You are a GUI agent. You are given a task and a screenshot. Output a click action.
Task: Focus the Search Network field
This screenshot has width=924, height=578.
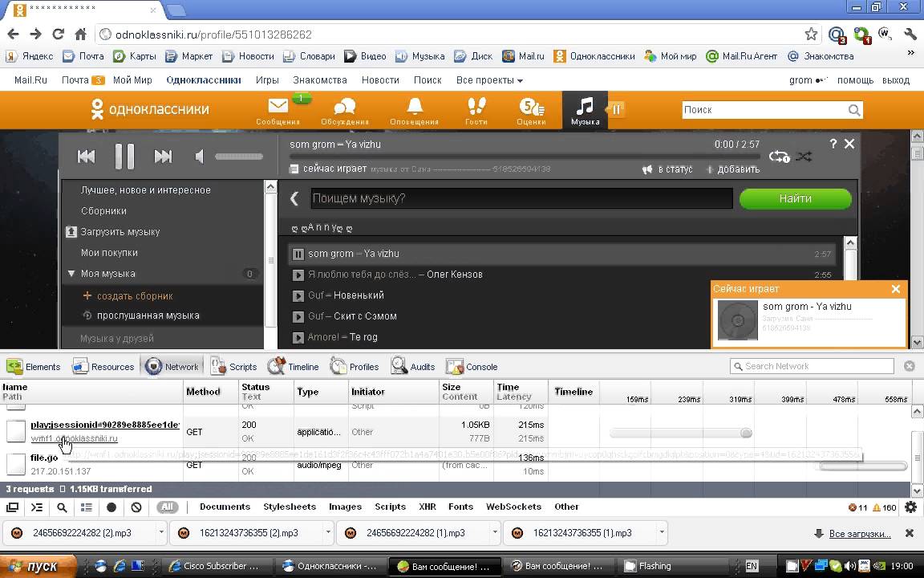click(812, 366)
